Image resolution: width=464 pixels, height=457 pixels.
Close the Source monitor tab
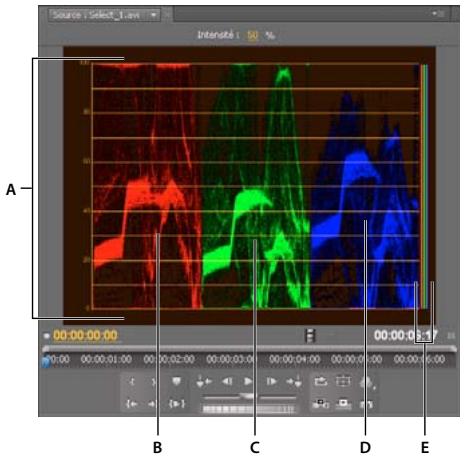pos(167,14)
